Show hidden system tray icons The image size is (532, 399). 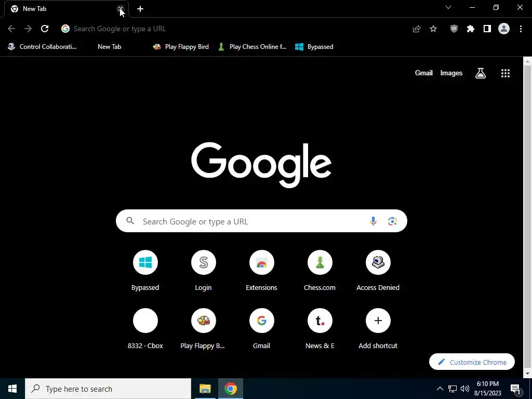(x=440, y=389)
